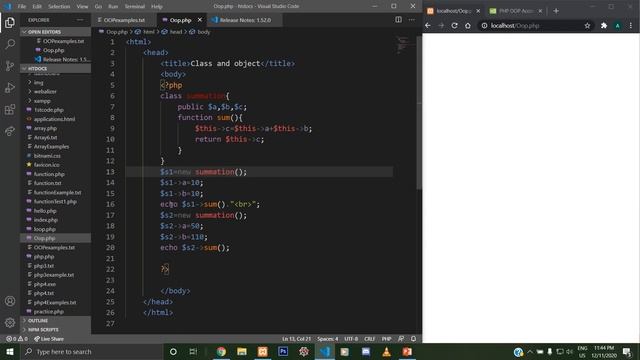
Task: Click Windows Start button
Action: (x=10, y=351)
